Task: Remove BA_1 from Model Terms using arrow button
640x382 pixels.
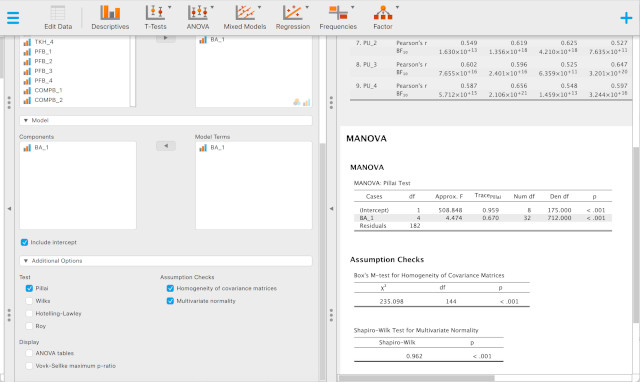Action: pyautogui.click(x=166, y=146)
